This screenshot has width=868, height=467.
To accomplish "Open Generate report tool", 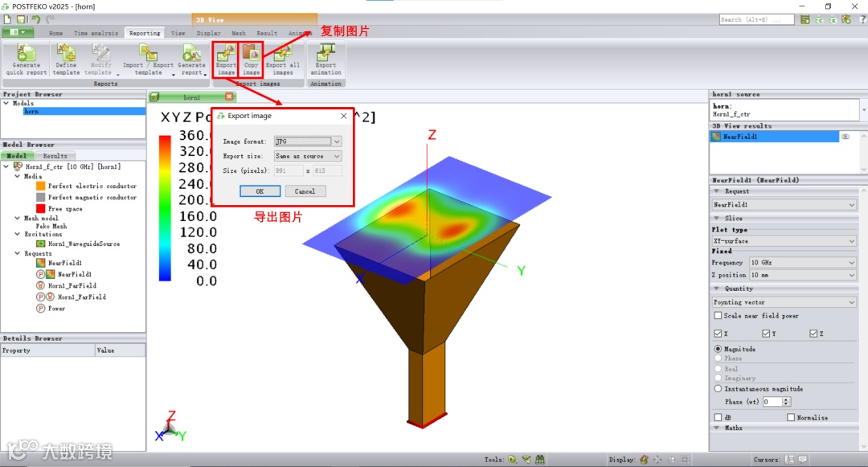I will [x=191, y=59].
